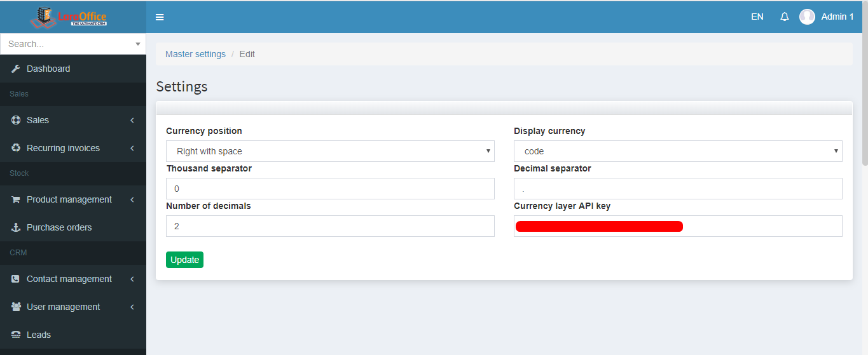This screenshot has height=355, width=868.
Task: Click the Thousand separator input field
Action: coord(330,189)
